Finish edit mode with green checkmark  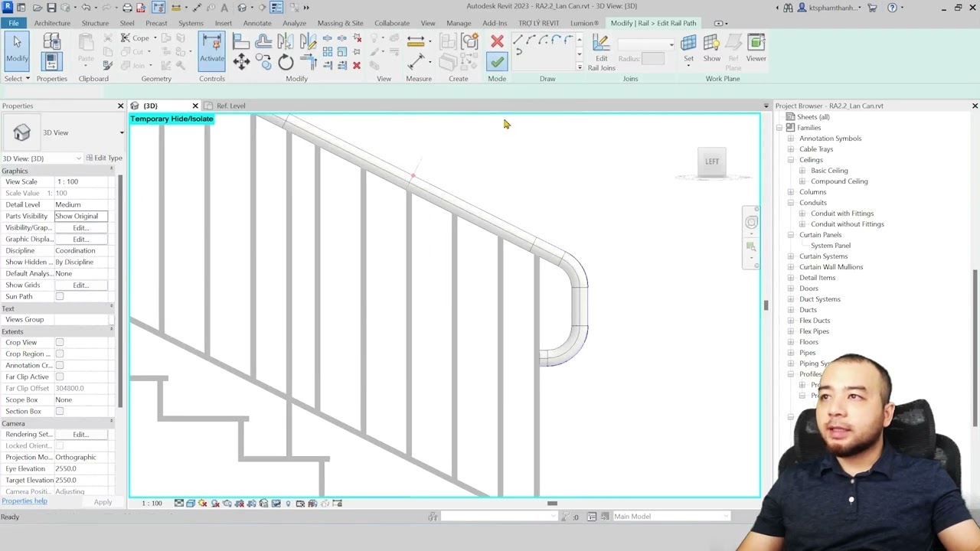[497, 62]
